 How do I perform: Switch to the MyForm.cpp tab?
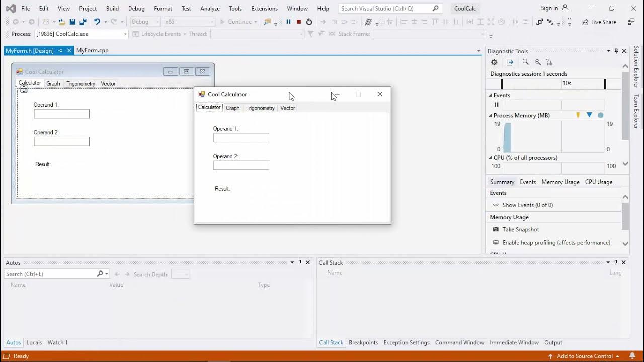pos(92,50)
